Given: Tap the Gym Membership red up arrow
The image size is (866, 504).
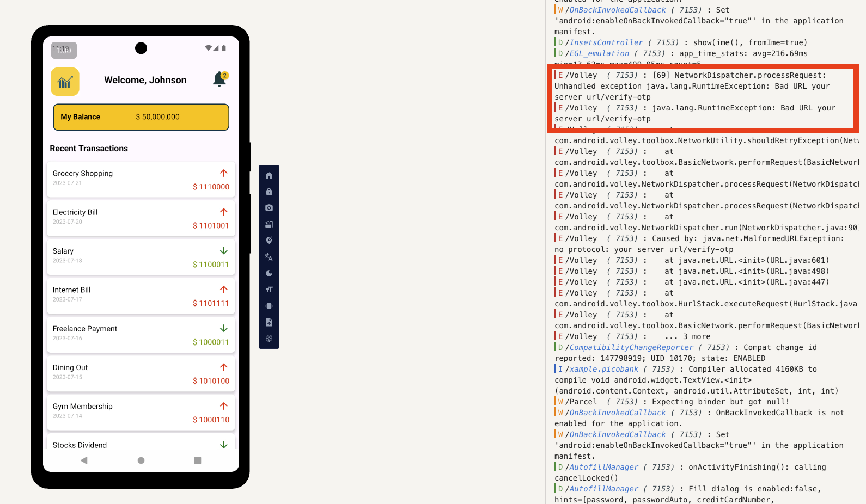Looking at the screenshot, I should pyautogui.click(x=224, y=406).
